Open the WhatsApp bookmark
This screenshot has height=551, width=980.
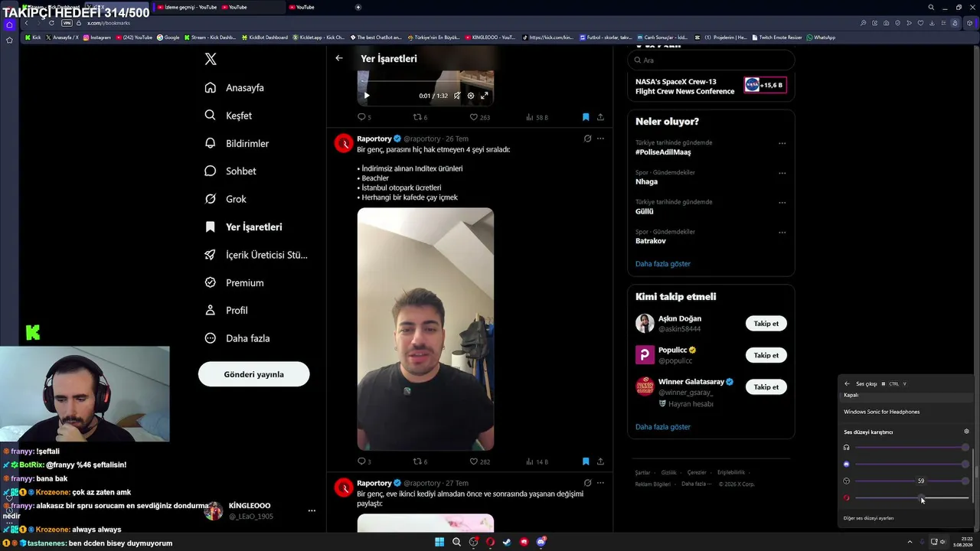click(822, 37)
